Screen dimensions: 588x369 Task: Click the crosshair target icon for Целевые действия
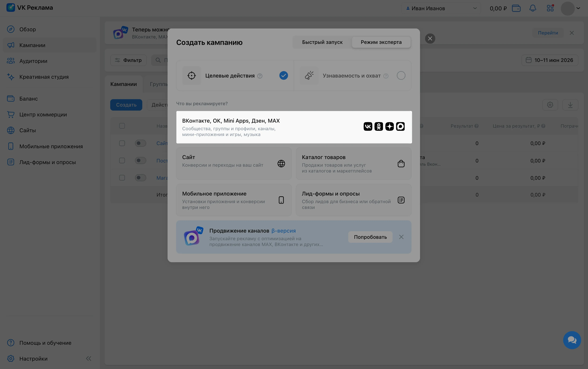(192, 75)
